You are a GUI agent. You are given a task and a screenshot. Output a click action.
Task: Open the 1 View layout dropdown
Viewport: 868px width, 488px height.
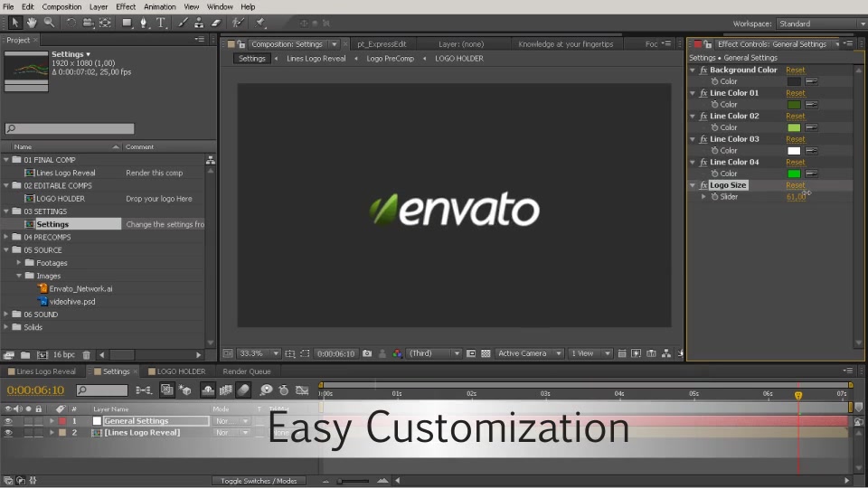(590, 353)
